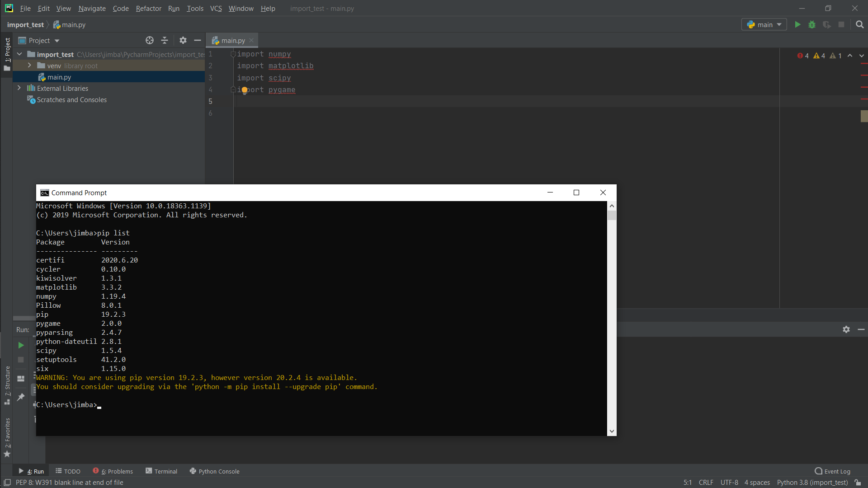The height and width of the screenshot is (488, 868).
Task: Open the 4: Run tool window tab
Action: [x=31, y=471]
